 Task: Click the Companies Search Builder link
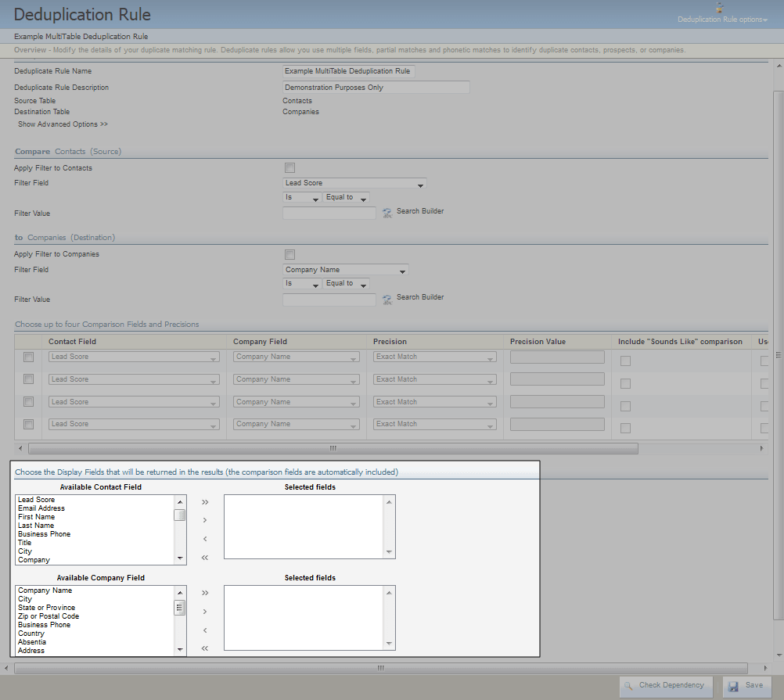click(420, 296)
